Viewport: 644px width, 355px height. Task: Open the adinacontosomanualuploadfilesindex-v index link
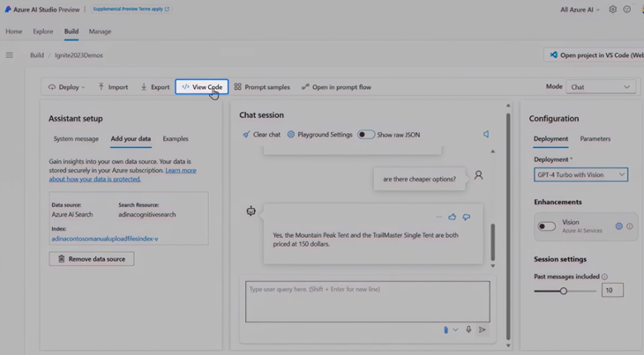(105, 239)
